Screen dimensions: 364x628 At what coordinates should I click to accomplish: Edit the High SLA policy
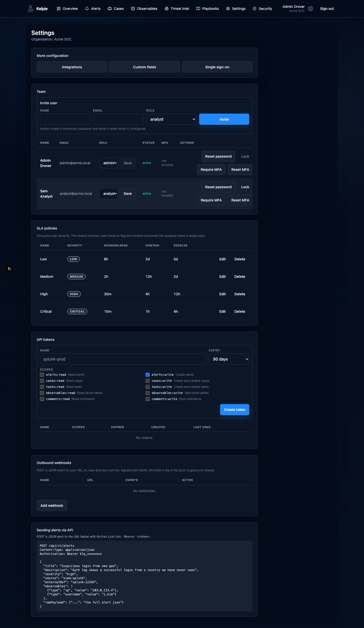[222, 294]
